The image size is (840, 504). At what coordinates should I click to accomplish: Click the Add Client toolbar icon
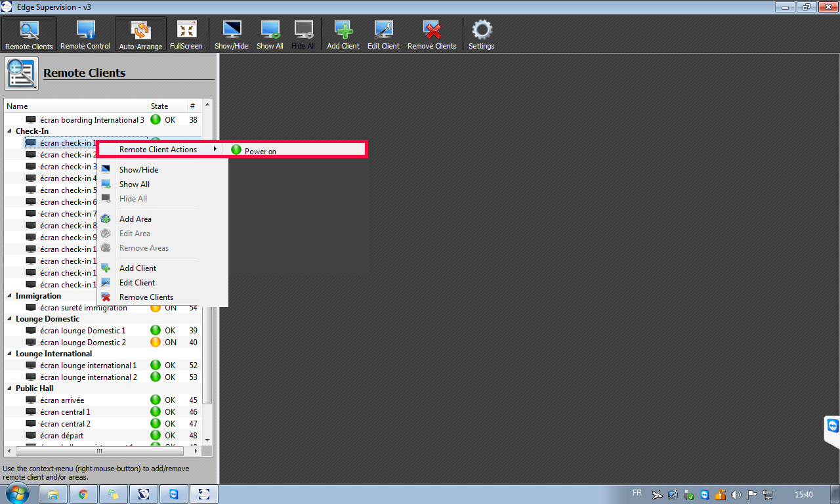tap(343, 34)
